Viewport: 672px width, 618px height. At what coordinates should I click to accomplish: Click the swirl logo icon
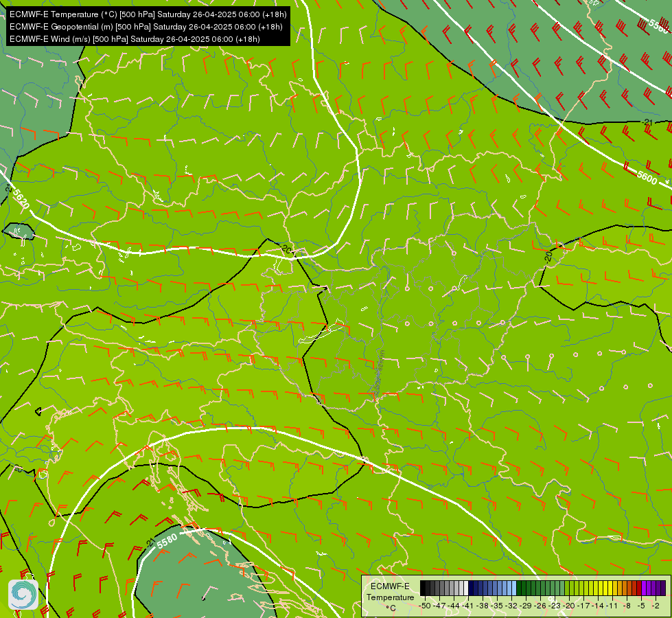tap(23, 595)
